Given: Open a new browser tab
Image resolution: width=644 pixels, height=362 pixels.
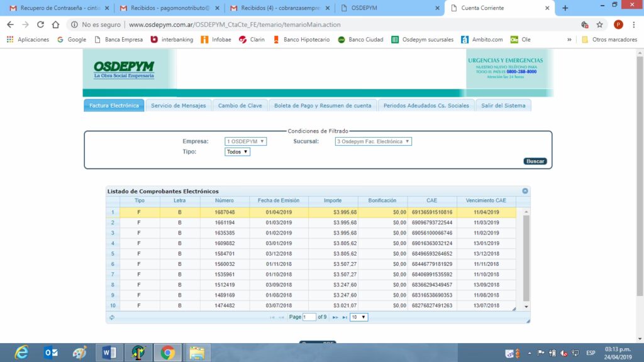Looking at the screenshot, I should coord(565,8).
